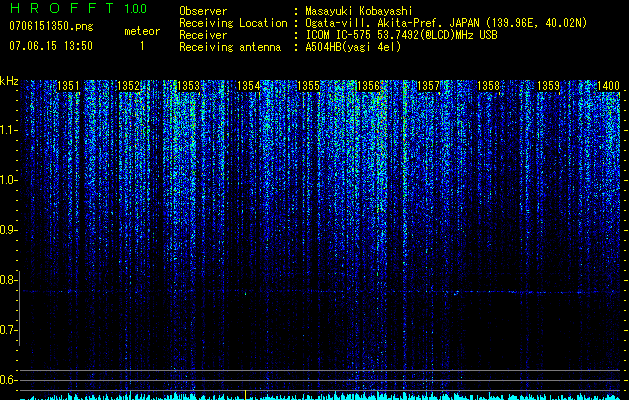Click the yellow spike in the cyan amplitude strip
This screenshot has width=629, height=400.
[245, 395]
